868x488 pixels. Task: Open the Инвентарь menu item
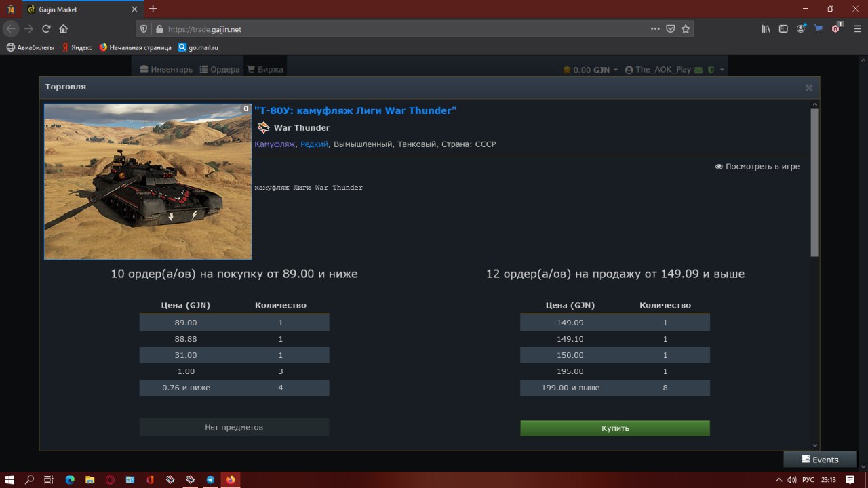pyautogui.click(x=166, y=70)
